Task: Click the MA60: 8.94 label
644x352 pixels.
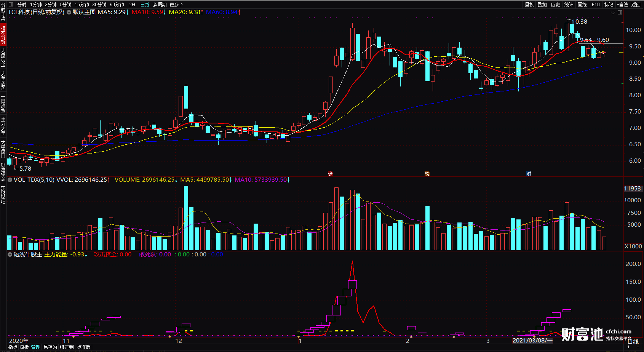Action: tap(223, 12)
